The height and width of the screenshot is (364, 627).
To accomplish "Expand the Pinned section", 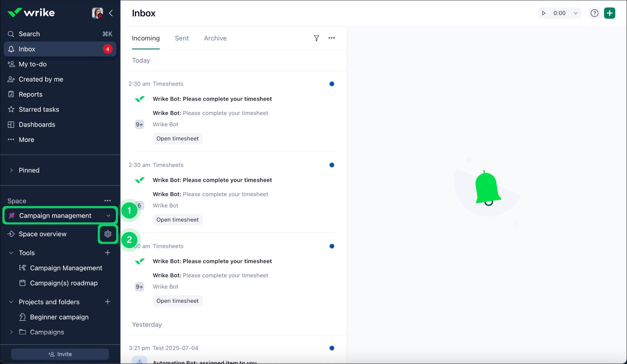I will tap(11, 170).
